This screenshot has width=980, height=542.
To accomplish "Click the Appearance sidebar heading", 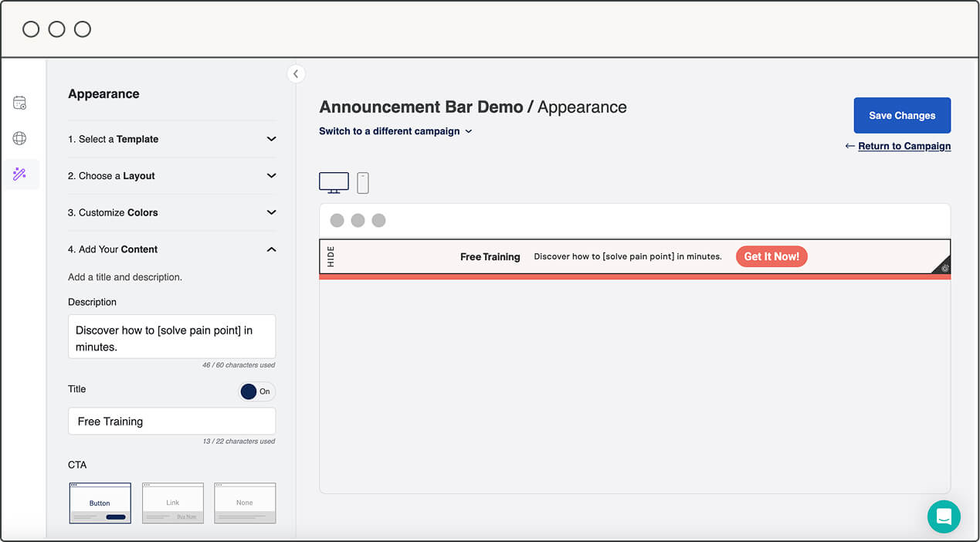I will (103, 94).
